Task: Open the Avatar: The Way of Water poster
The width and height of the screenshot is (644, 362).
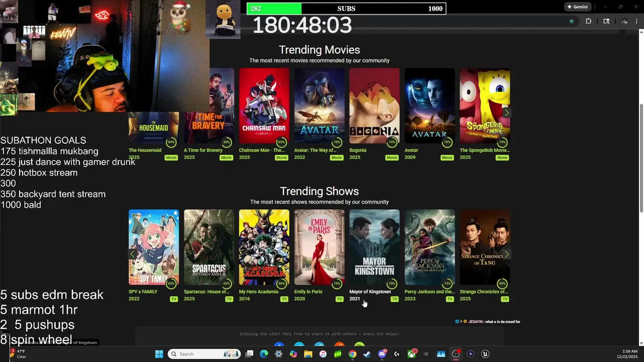Action: coord(319,106)
